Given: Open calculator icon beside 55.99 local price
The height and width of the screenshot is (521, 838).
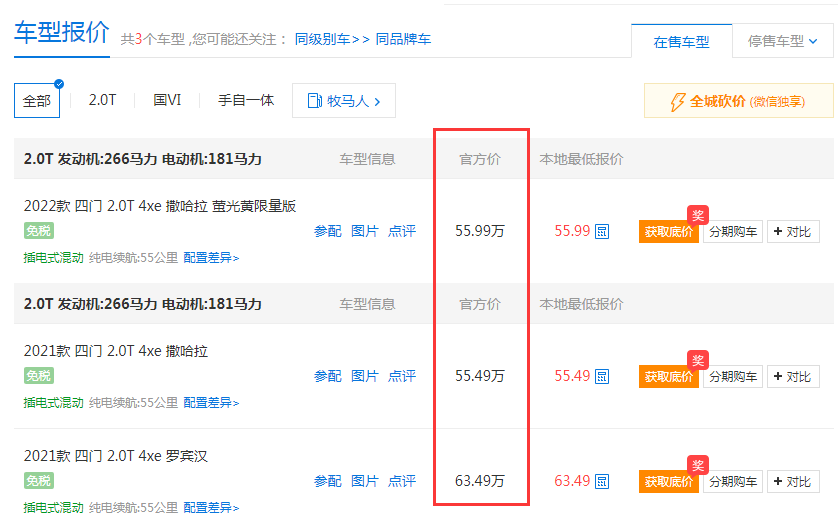Looking at the screenshot, I should click(602, 231).
